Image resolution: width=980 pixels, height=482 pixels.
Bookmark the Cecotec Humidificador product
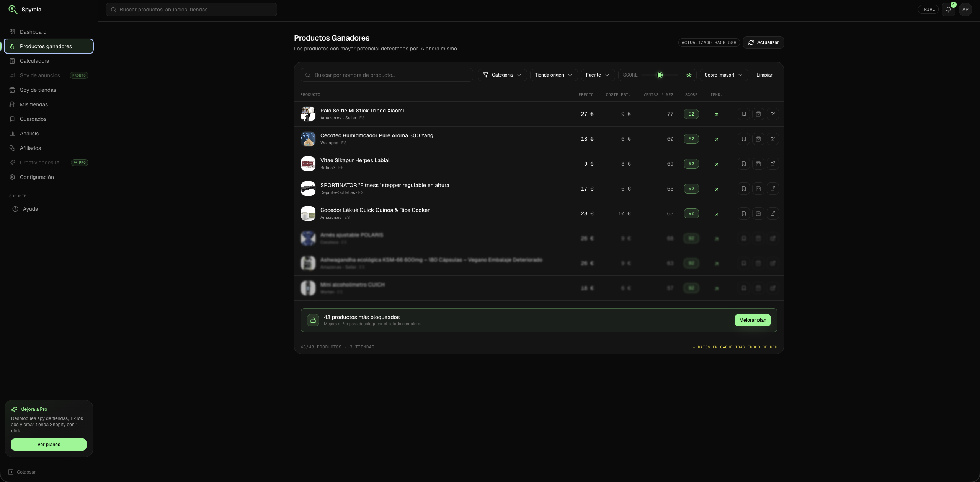743,139
